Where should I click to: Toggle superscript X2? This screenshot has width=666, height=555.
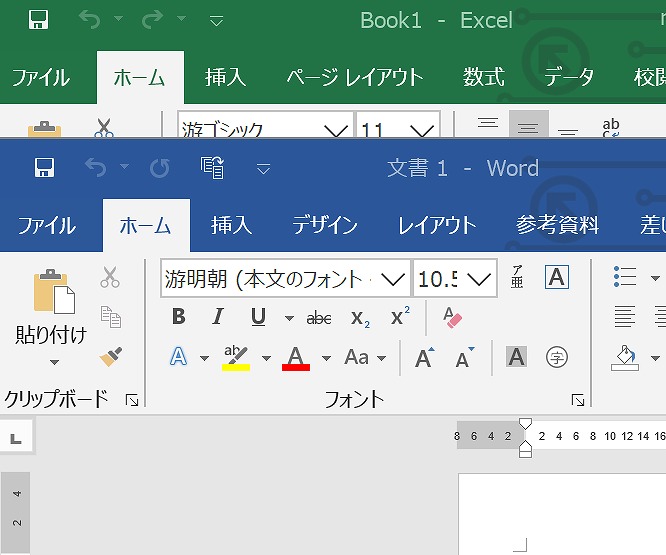401,316
